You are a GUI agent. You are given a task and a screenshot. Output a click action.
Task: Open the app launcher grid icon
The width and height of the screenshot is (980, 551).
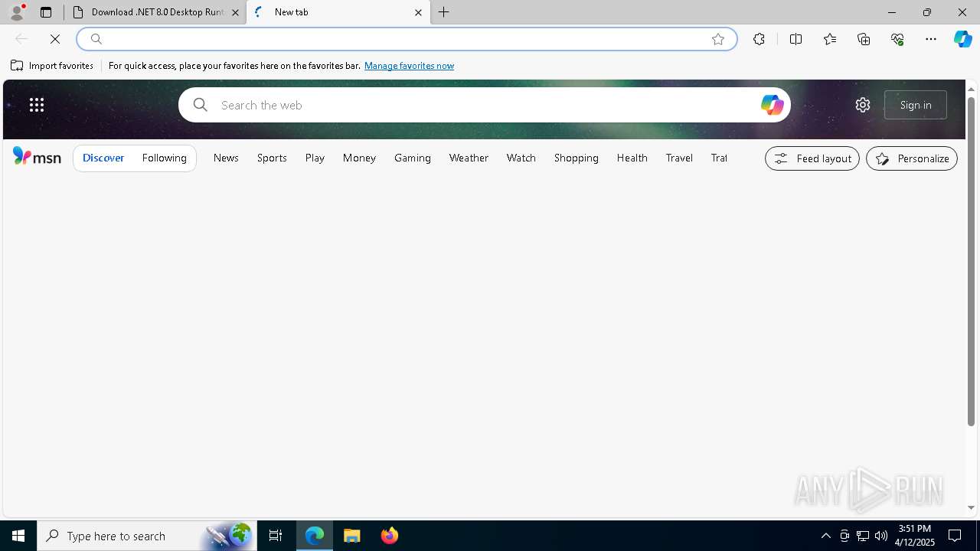[37, 105]
